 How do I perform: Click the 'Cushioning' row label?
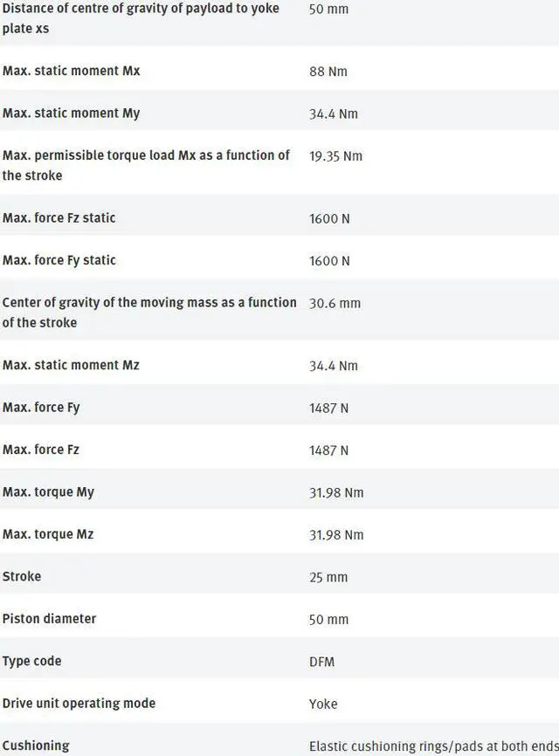click(36, 746)
